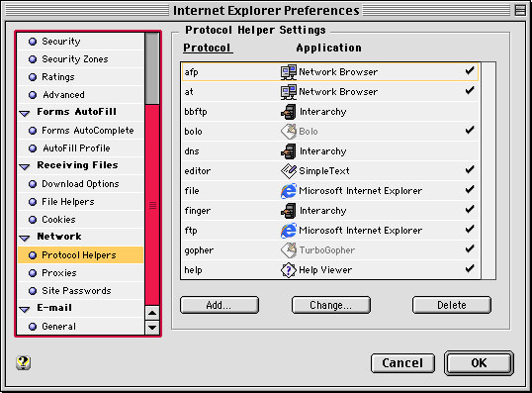Sort by the Protocol column header

[x=208, y=48]
